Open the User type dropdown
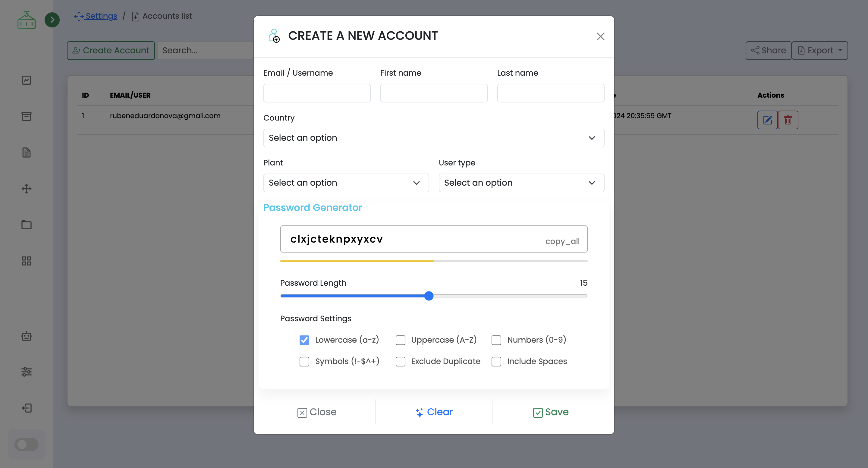The height and width of the screenshot is (468, 868). click(x=521, y=183)
